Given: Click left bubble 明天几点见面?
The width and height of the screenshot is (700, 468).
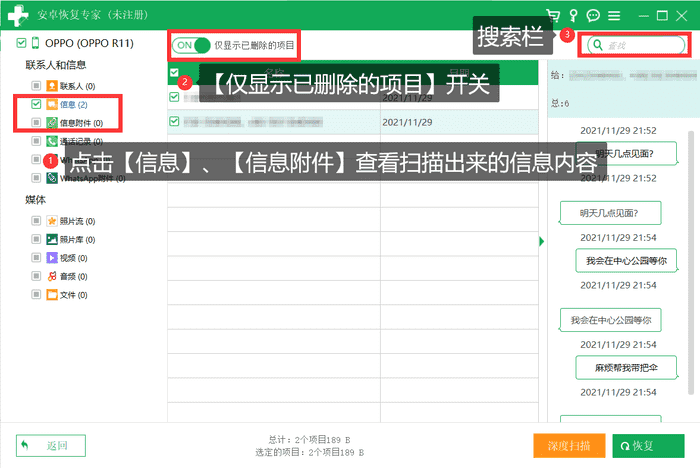Looking at the screenshot, I should 610,213.
